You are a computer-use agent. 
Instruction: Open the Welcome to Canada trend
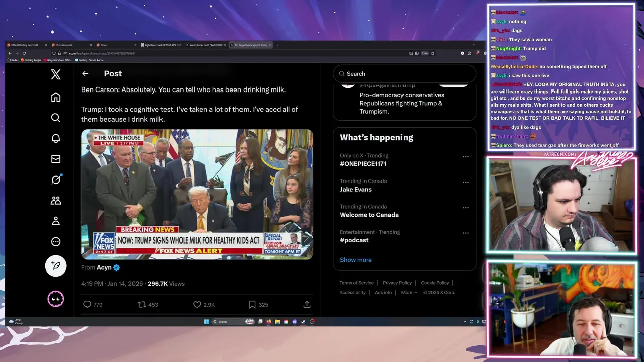[369, 215]
